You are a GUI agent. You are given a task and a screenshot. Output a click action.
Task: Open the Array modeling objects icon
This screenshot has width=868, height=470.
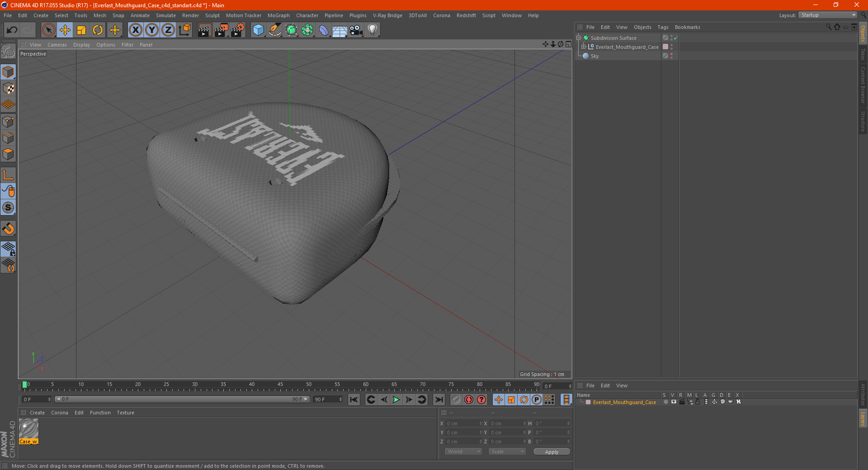pyautogui.click(x=307, y=30)
